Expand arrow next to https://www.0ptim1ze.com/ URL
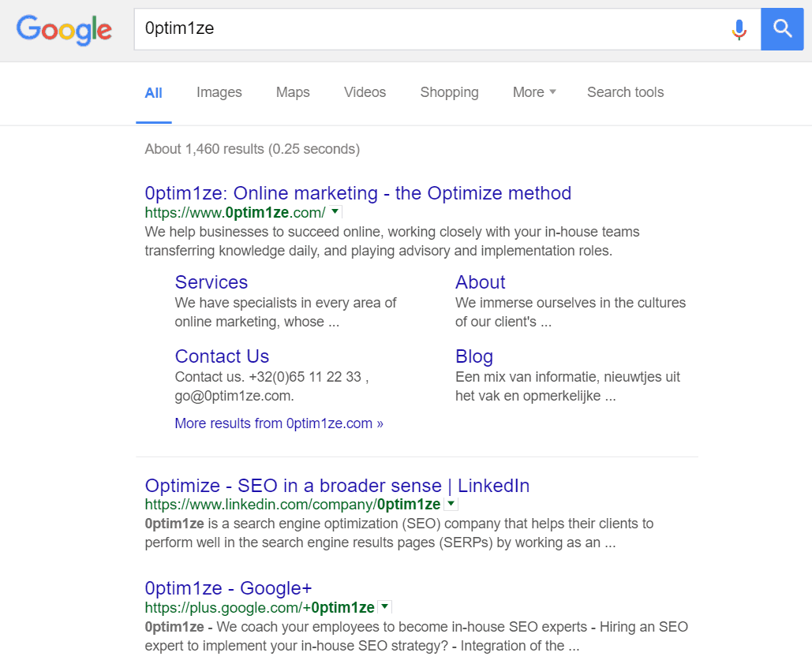This screenshot has height=660, width=812. coord(335,211)
